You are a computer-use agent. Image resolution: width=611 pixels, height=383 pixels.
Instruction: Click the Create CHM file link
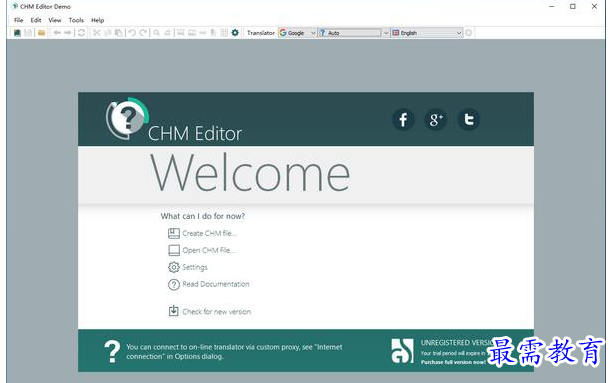tap(209, 233)
